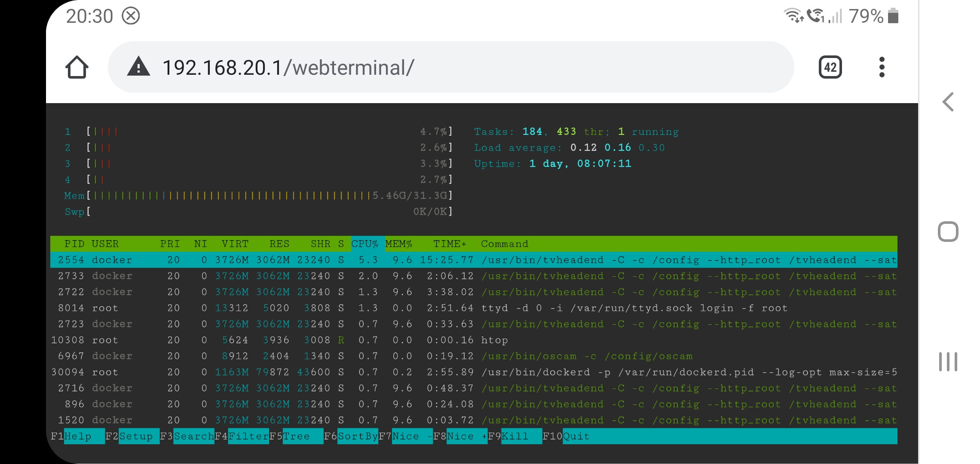The height and width of the screenshot is (464, 980).
Task: Select process row PID 2554 tvheadend
Action: click(x=474, y=260)
